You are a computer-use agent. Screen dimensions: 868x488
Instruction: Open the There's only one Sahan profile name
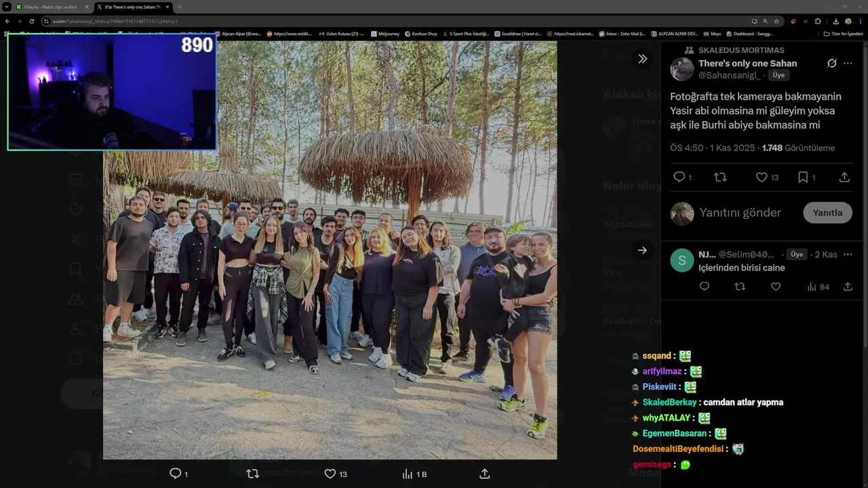[747, 63]
